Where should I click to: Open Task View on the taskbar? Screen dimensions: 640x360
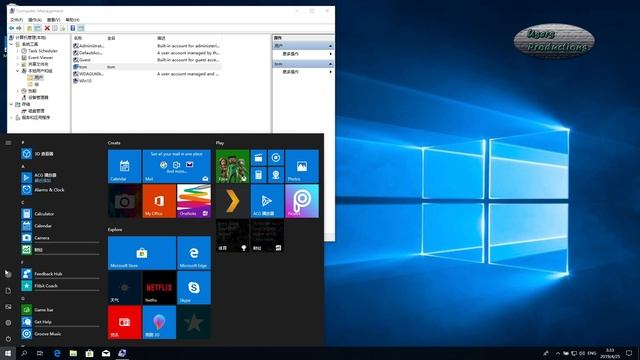point(40,353)
